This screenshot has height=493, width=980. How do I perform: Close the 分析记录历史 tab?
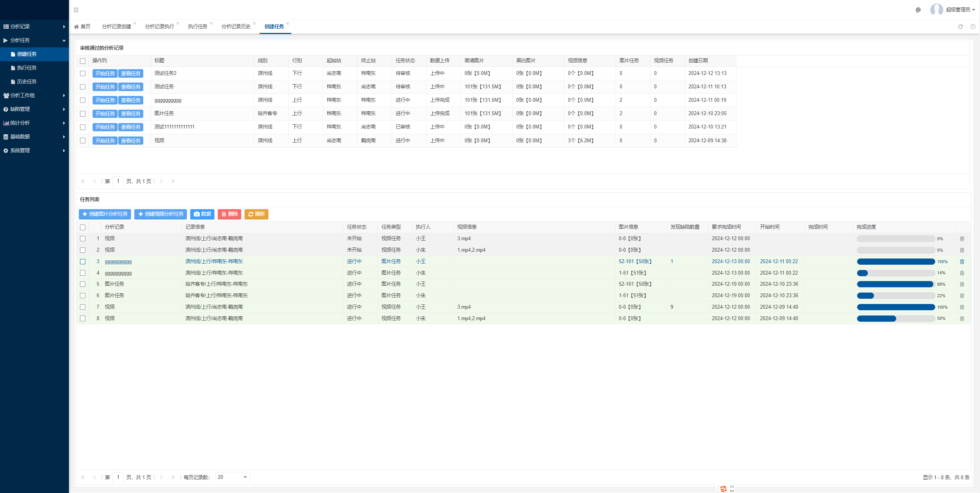(x=254, y=23)
